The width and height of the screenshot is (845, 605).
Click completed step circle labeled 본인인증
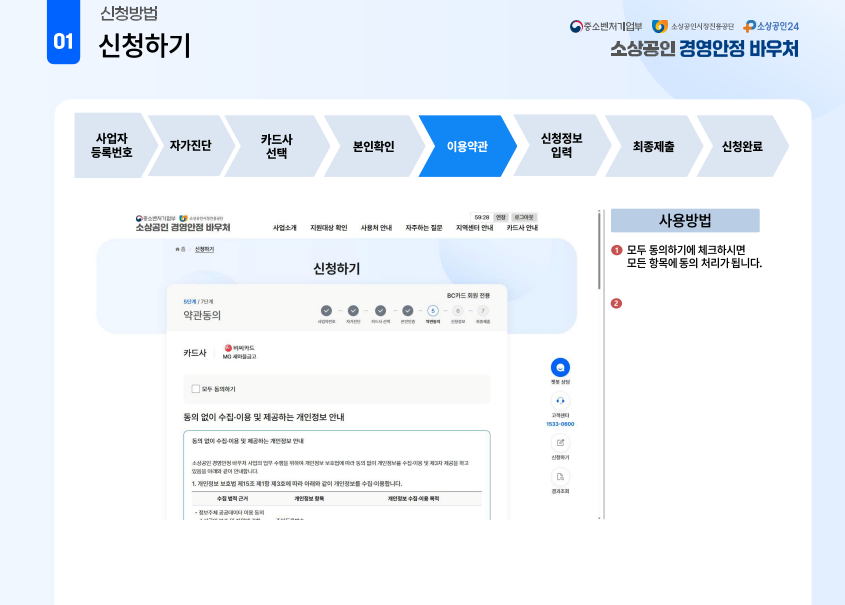[x=407, y=311]
